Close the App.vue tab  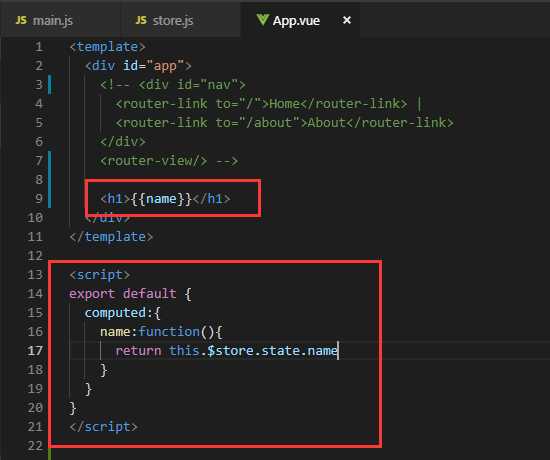pos(347,20)
